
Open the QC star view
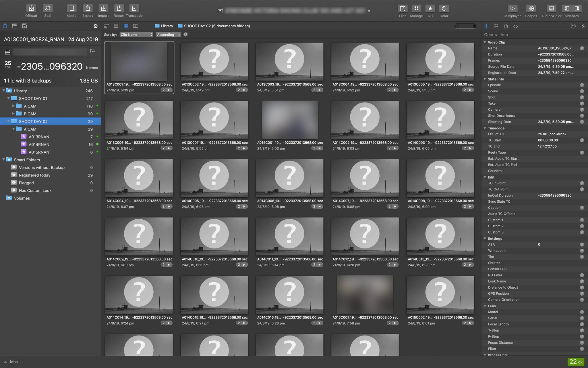(430, 9)
